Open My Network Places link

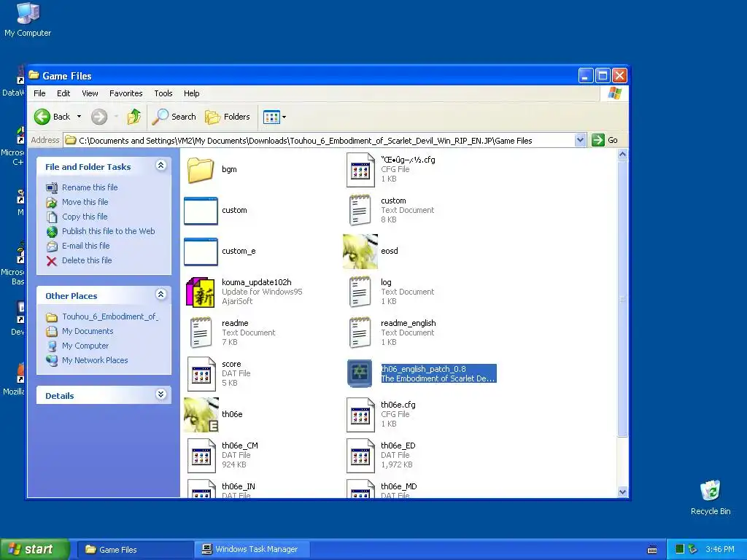pyautogui.click(x=95, y=360)
